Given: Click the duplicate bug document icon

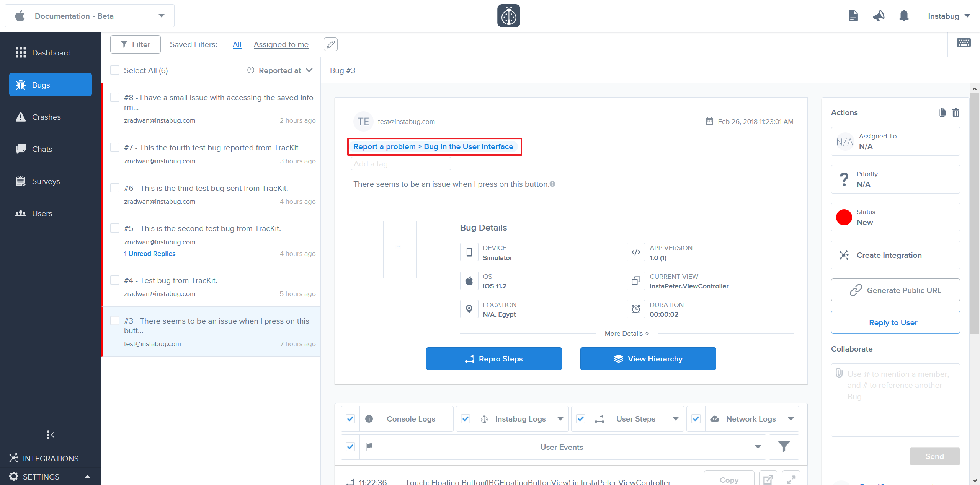Looking at the screenshot, I should tap(942, 112).
